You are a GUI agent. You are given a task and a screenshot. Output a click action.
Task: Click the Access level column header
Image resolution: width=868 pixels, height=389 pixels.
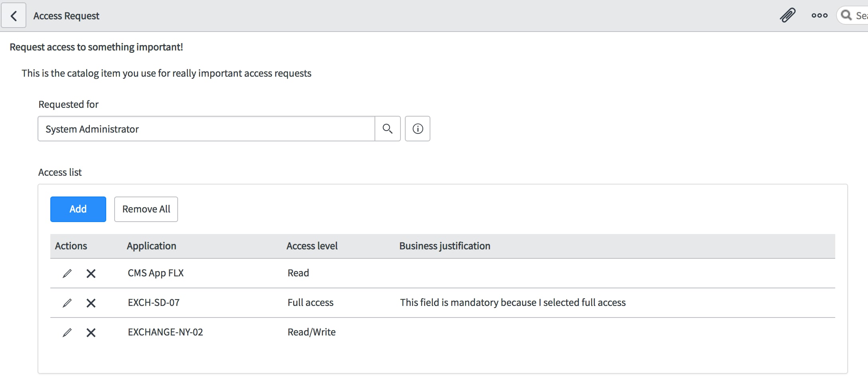312,246
